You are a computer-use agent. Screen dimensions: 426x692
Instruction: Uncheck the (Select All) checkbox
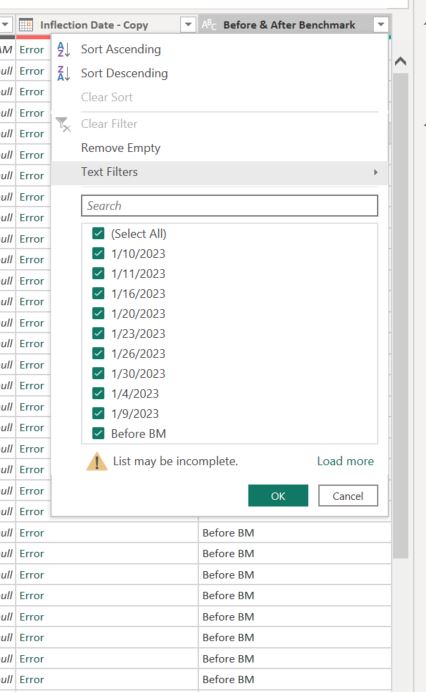[x=98, y=233]
